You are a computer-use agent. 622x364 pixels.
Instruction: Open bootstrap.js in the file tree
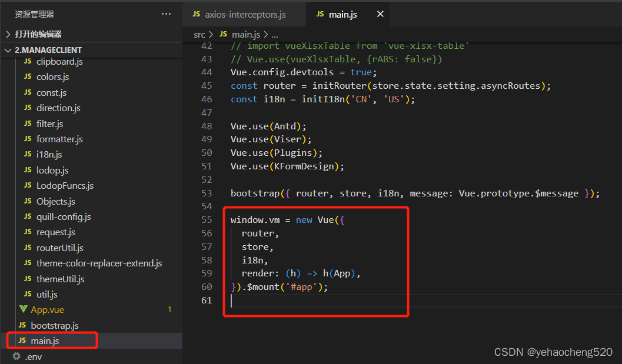pos(55,326)
